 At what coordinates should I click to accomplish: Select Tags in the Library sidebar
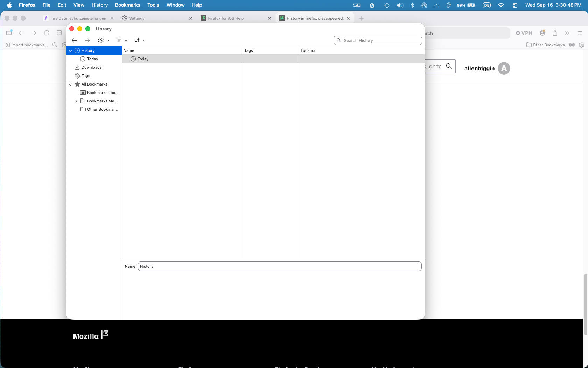click(x=86, y=76)
